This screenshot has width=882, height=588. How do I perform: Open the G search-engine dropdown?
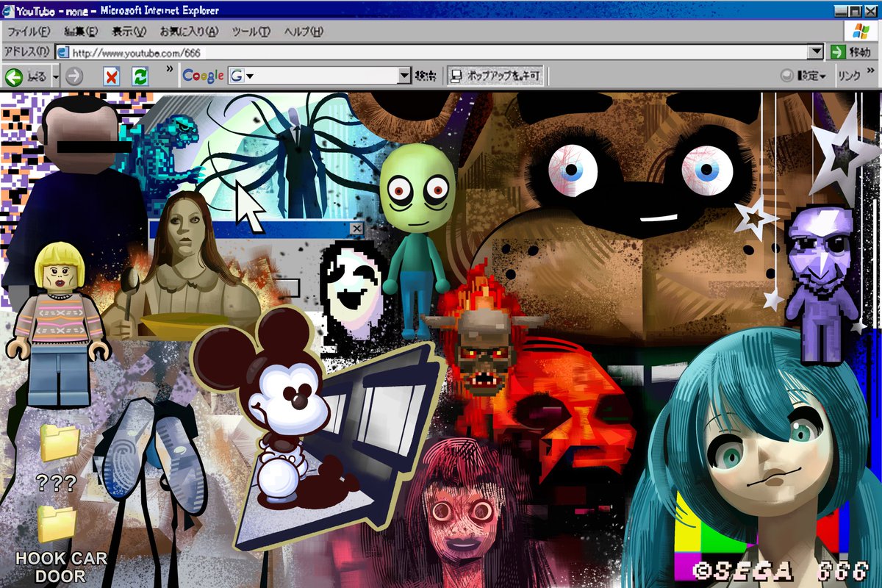click(x=241, y=76)
